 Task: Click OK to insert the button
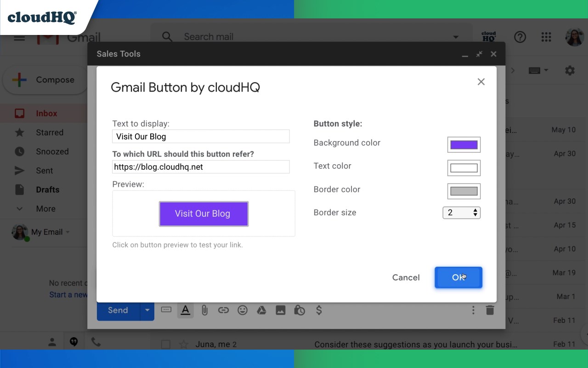tap(458, 277)
